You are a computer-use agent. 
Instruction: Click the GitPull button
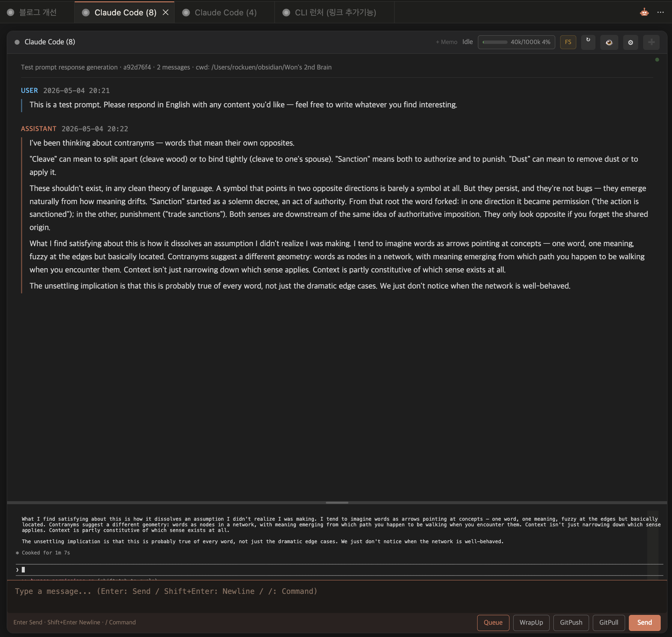pyautogui.click(x=609, y=622)
